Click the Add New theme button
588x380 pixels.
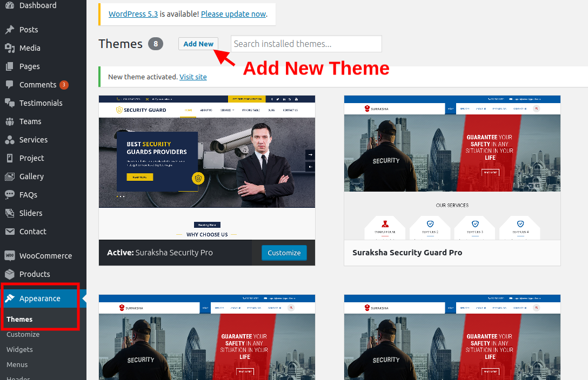198,44
